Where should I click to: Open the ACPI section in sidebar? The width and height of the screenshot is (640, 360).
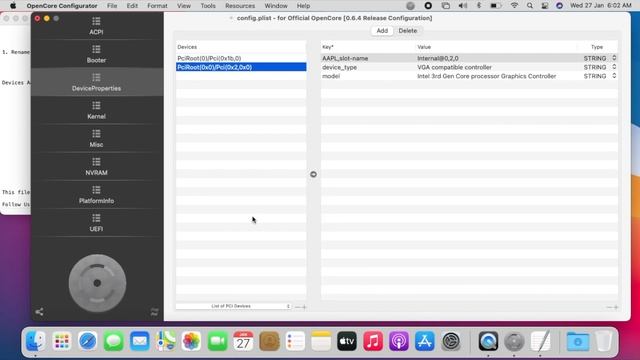96,26
